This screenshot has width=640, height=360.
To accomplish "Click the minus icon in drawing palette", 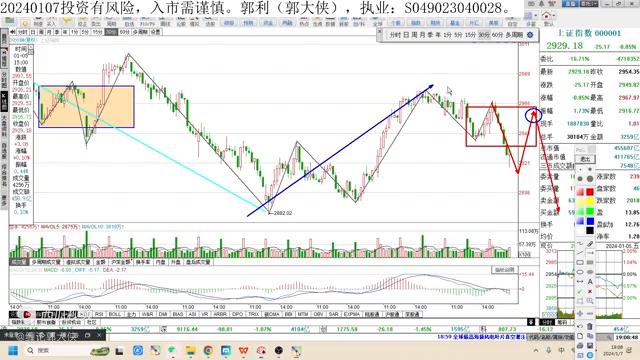I will 590,313.
